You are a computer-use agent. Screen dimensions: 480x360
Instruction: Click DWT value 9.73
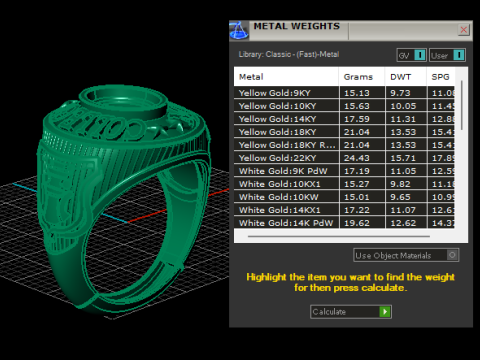click(x=400, y=93)
